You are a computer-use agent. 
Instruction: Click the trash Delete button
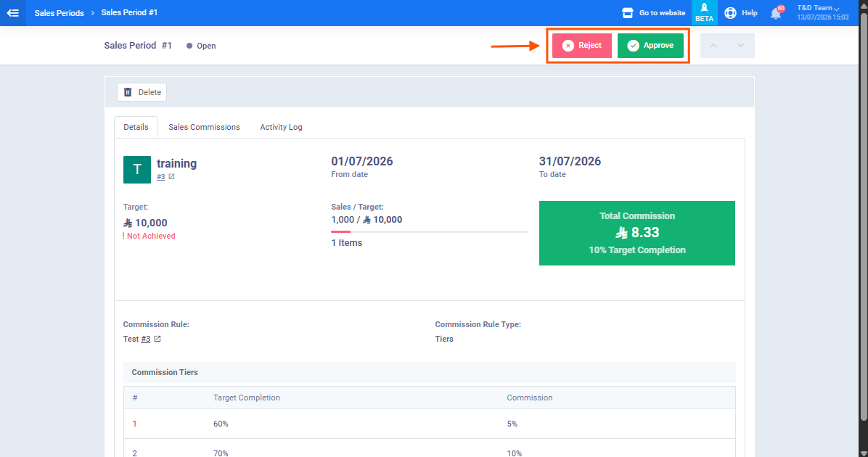(x=142, y=92)
